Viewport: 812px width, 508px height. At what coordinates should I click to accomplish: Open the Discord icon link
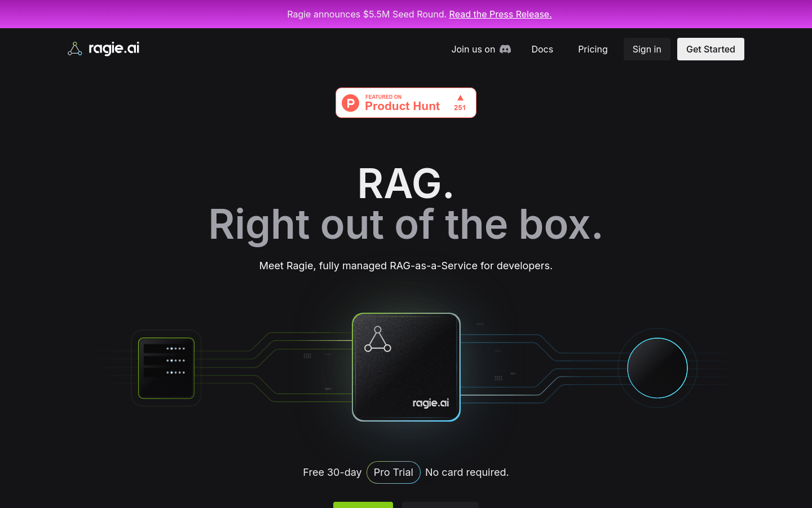pos(505,49)
